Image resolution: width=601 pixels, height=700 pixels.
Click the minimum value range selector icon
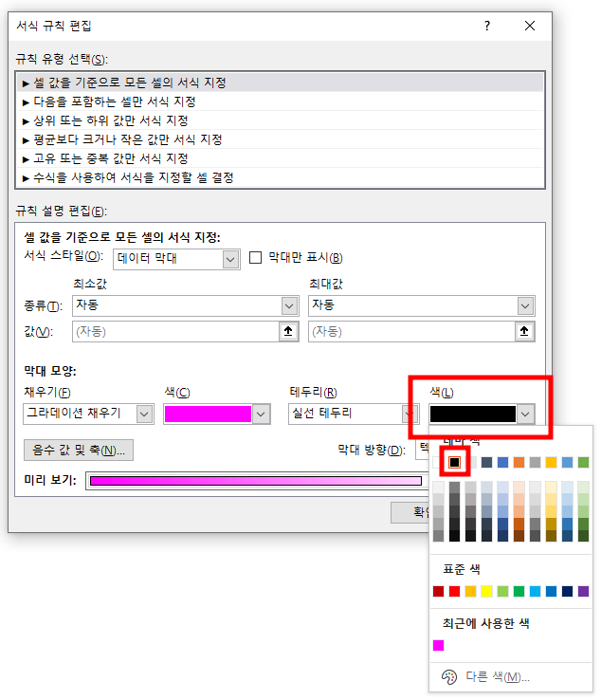(288, 331)
